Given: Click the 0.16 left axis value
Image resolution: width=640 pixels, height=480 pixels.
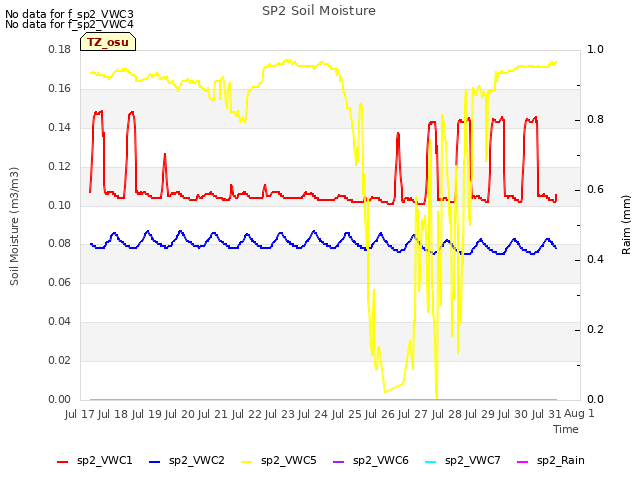Looking at the screenshot, I should [60, 89].
